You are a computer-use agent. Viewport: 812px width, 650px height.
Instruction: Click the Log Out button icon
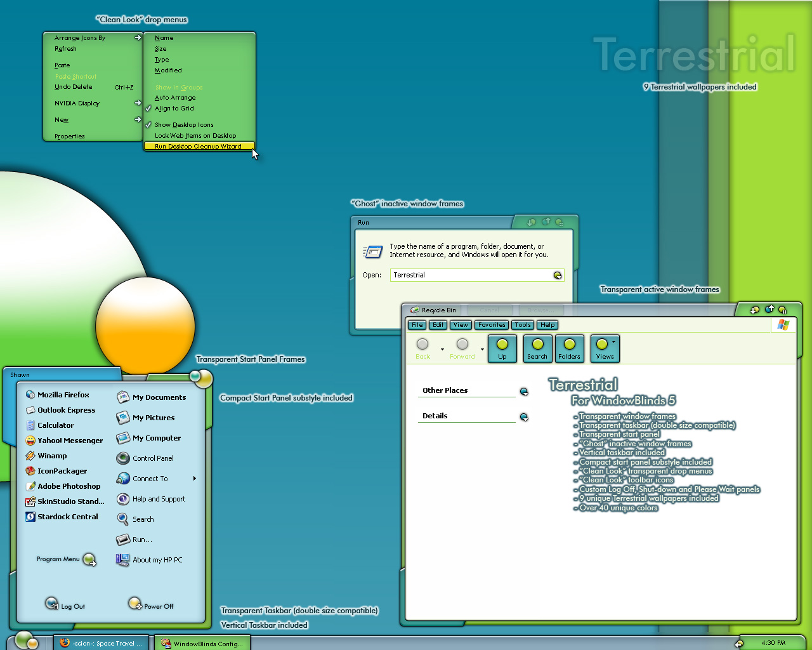pos(51,603)
